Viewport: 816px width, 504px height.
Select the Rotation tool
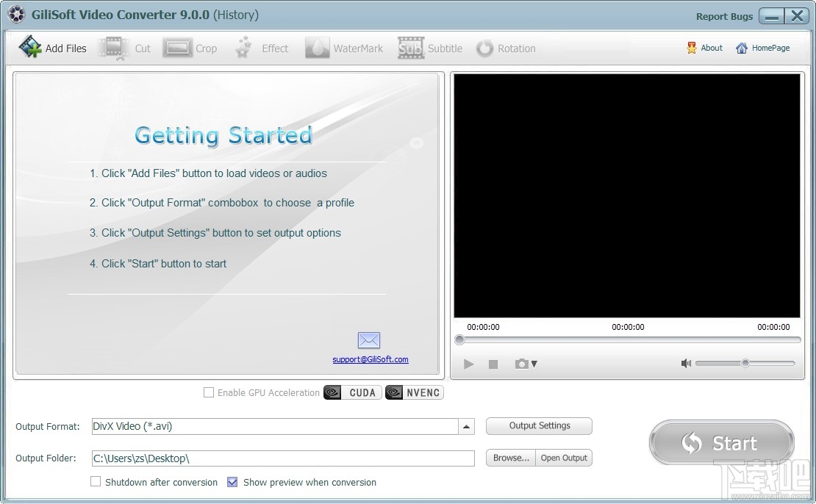pyautogui.click(x=506, y=47)
